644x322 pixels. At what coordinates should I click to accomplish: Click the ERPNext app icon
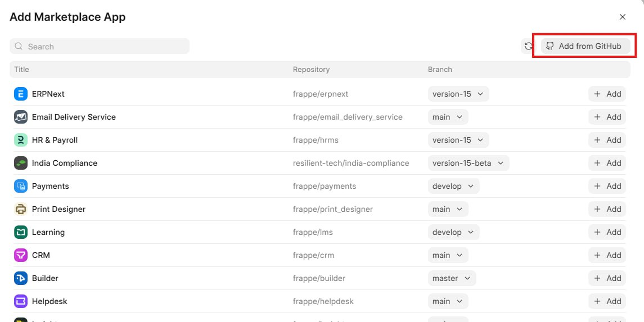(x=21, y=94)
